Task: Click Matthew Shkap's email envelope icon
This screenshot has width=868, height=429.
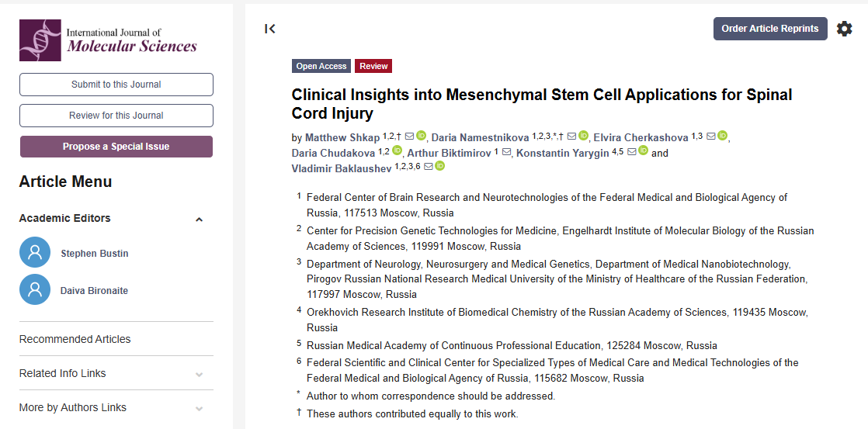Action: pos(409,137)
